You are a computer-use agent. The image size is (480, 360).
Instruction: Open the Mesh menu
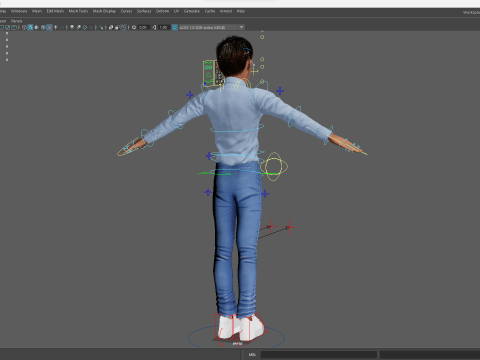[37, 11]
